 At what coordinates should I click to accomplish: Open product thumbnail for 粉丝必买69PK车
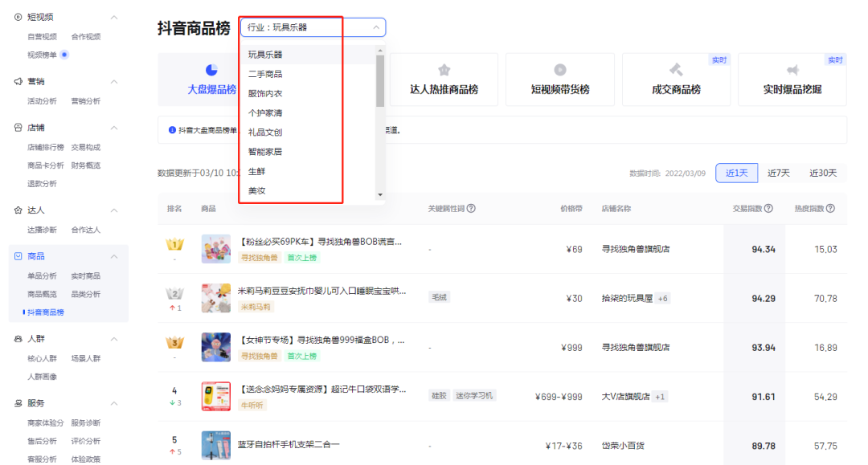[216, 249]
